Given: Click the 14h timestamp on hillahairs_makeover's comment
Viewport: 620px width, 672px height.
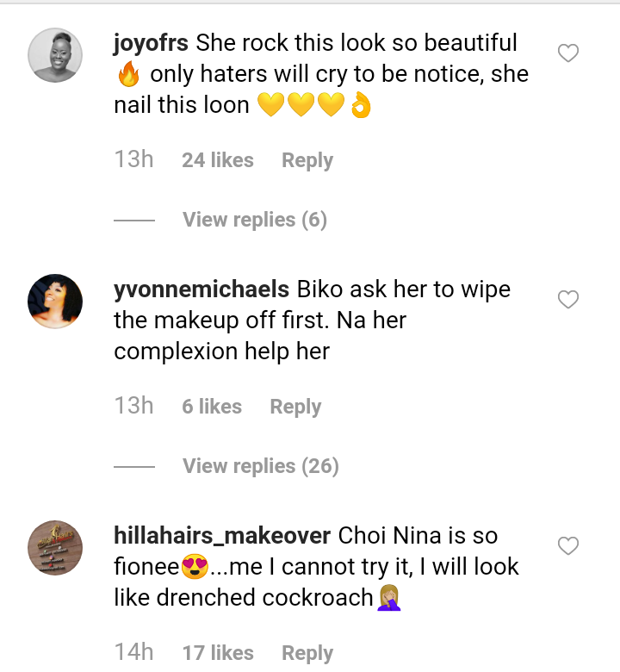Looking at the screenshot, I should coord(134,653).
